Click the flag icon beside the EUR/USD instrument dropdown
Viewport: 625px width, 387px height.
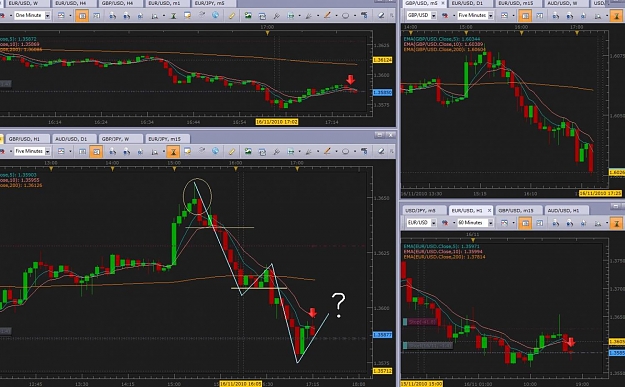point(445,223)
